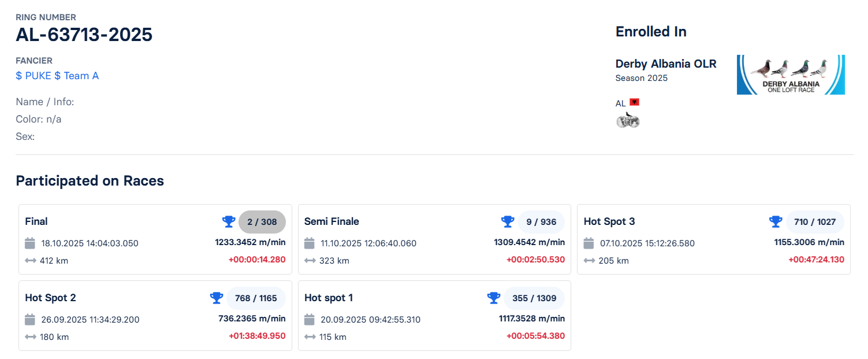Select the 710 / 1027 ranking badge

(x=815, y=221)
